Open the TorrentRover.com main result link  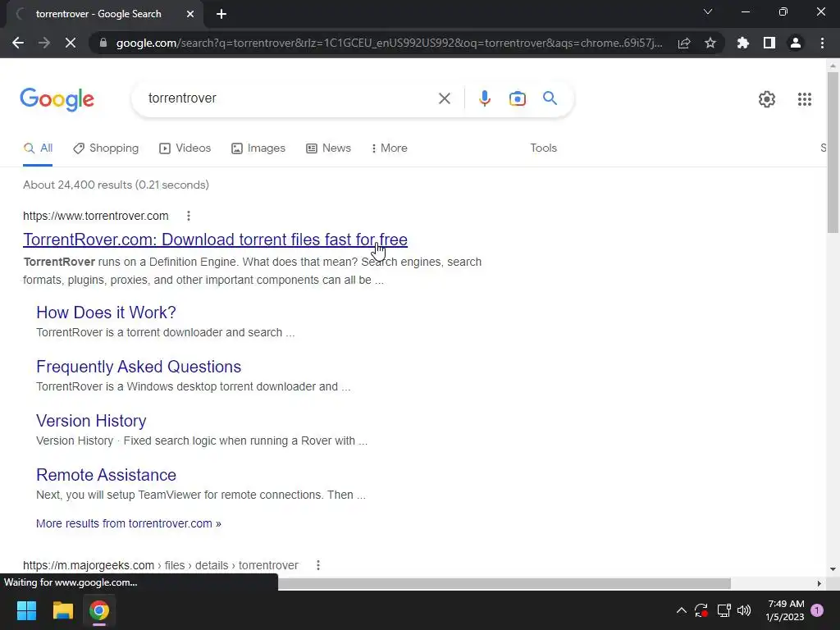(x=216, y=240)
